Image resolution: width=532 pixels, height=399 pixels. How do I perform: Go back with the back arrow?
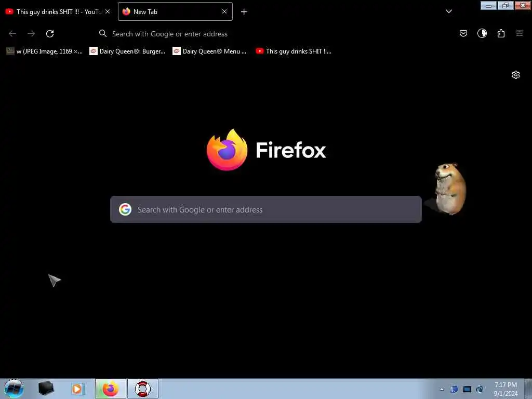click(12, 34)
